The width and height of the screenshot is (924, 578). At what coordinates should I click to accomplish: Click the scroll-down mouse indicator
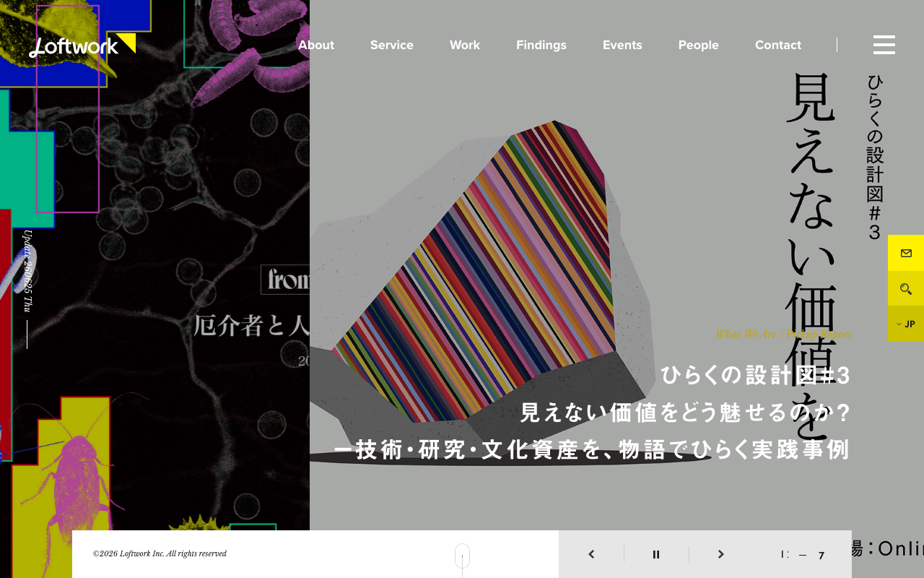tap(462, 556)
